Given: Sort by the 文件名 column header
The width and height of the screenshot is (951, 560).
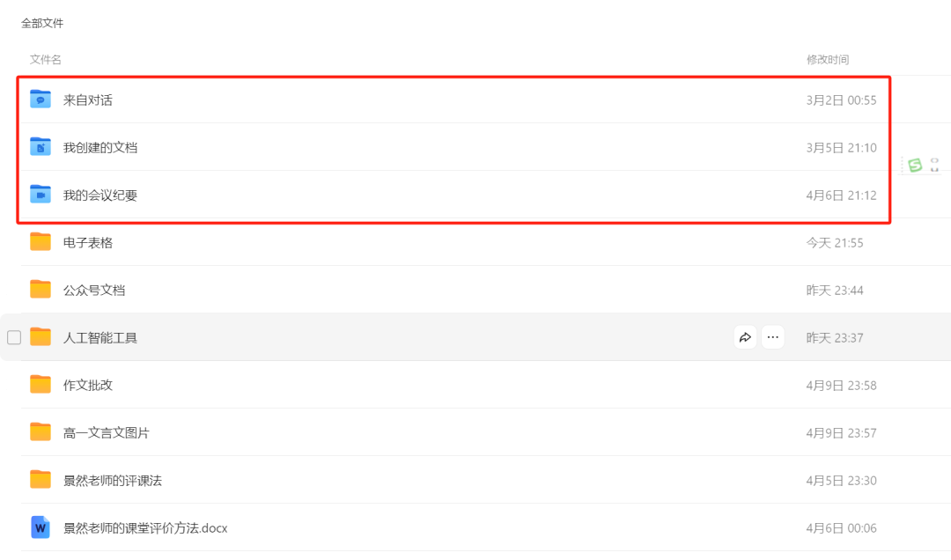Looking at the screenshot, I should click(46, 60).
